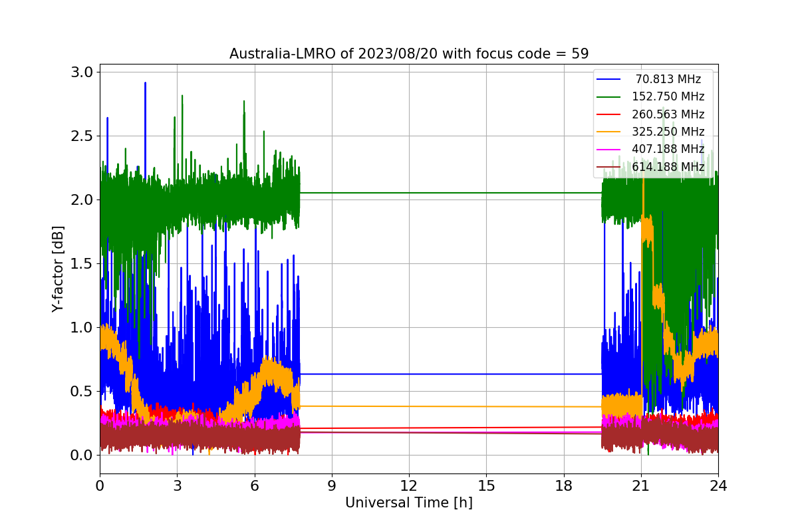Click the x-axis tick label 18

pyautogui.click(x=564, y=486)
